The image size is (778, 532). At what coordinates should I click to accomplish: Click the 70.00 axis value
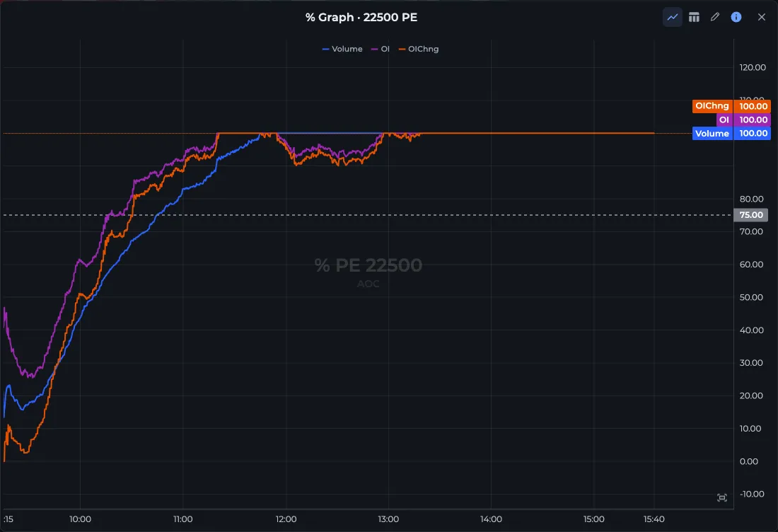click(x=752, y=232)
